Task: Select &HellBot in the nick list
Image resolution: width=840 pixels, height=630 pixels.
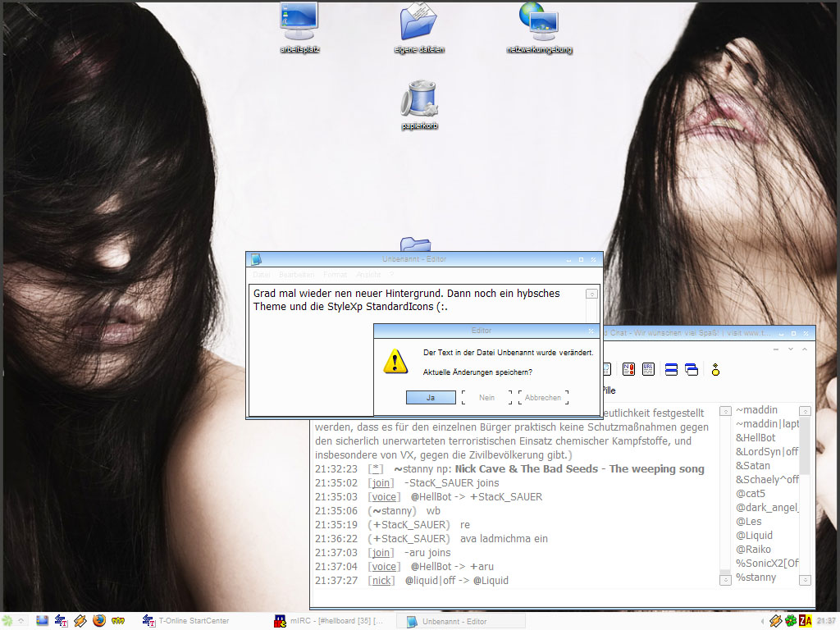Action: [x=755, y=438]
